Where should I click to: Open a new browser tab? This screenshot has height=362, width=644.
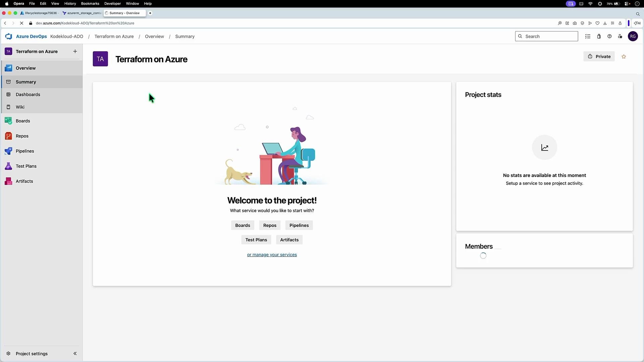click(150, 13)
